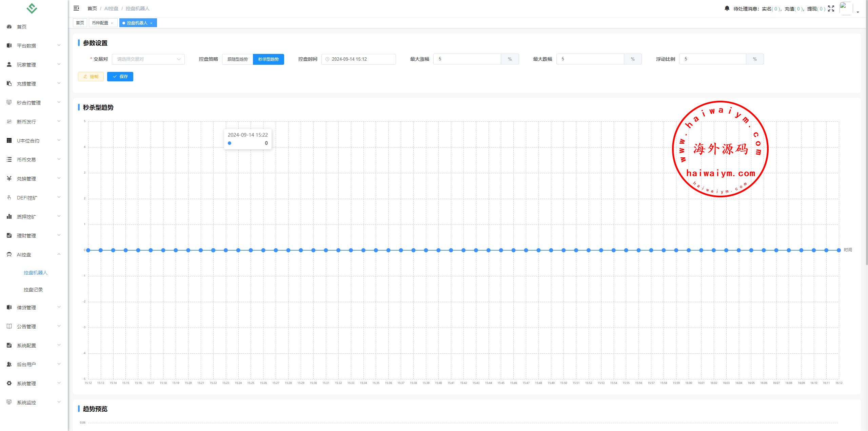This screenshot has height=431, width=868.
Task: Select 跟随型趋势 strategy option
Action: [237, 59]
